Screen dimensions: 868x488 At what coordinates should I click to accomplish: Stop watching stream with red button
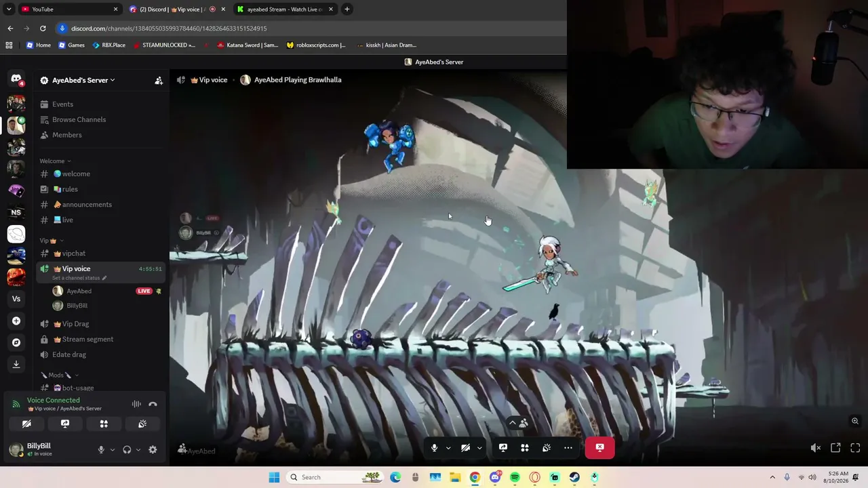[599, 448]
